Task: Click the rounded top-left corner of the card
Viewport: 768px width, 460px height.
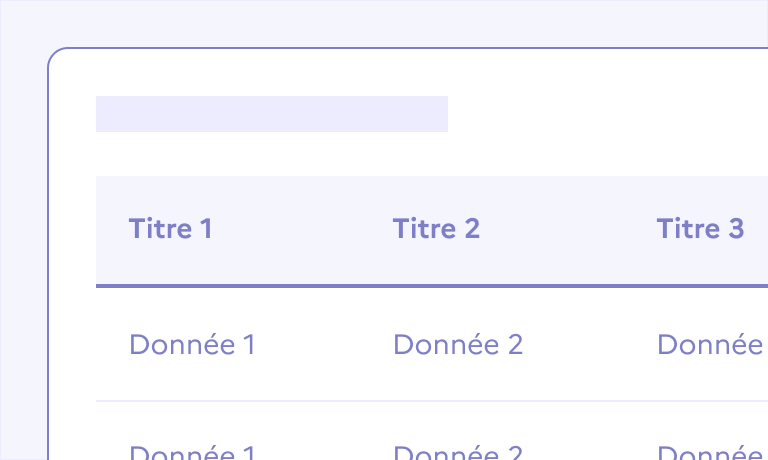Action: (54, 54)
